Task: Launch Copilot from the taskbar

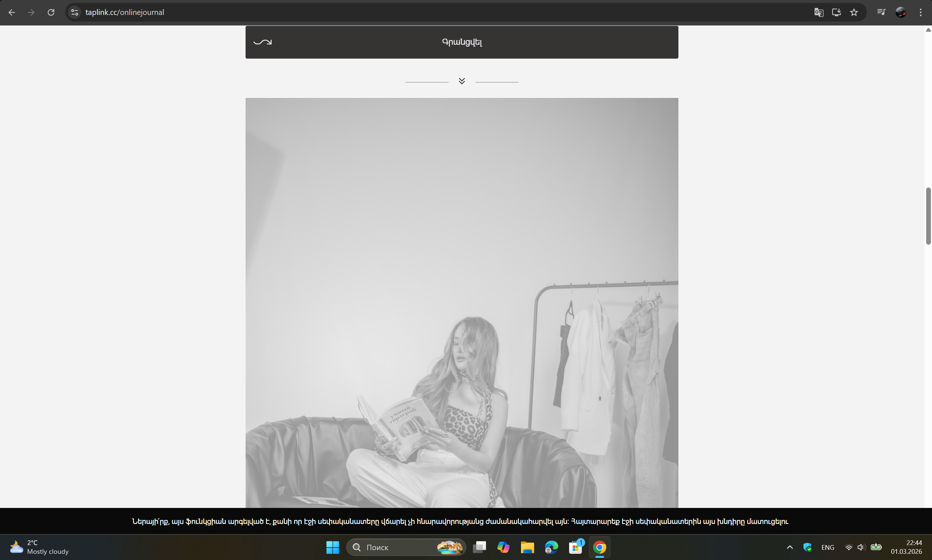Action: pyautogui.click(x=504, y=547)
